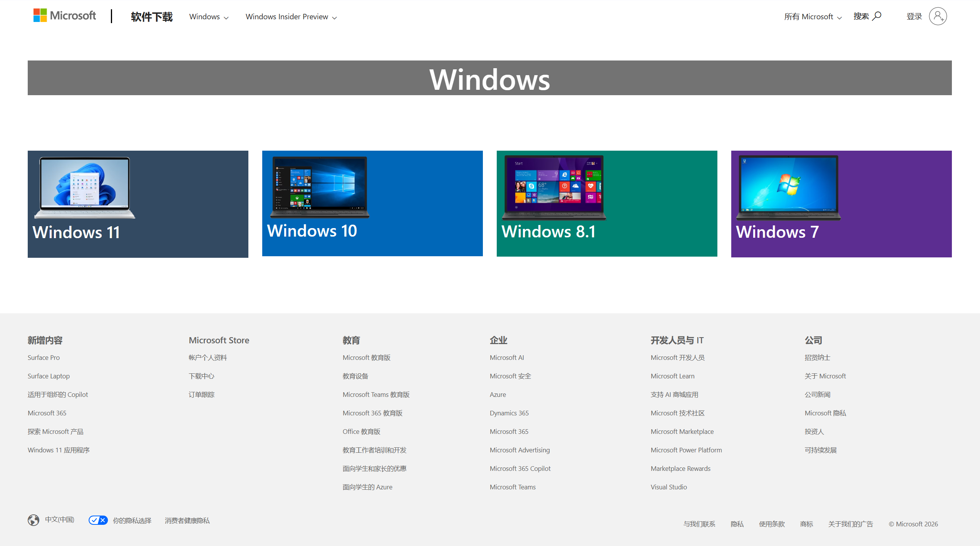980x546 pixels.
Task: Expand Windows Insider Preview dropdown
Action: [291, 17]
